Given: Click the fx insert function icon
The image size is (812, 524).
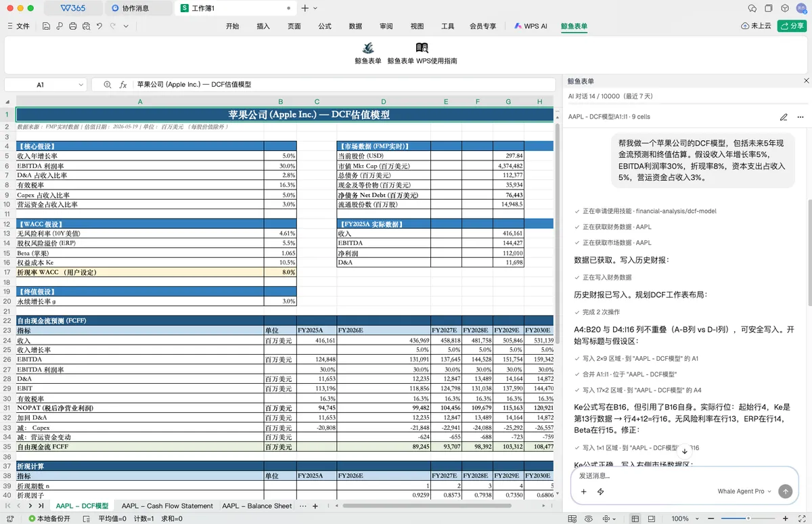Looking at the screenshot, I should [123, 85].
